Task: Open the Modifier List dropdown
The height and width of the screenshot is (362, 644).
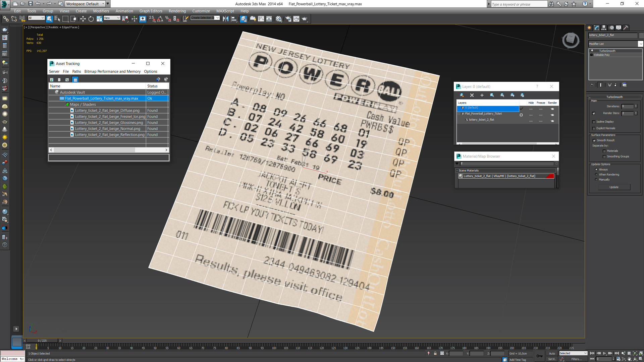Action: pyautogui.click(x=640, y=44)
